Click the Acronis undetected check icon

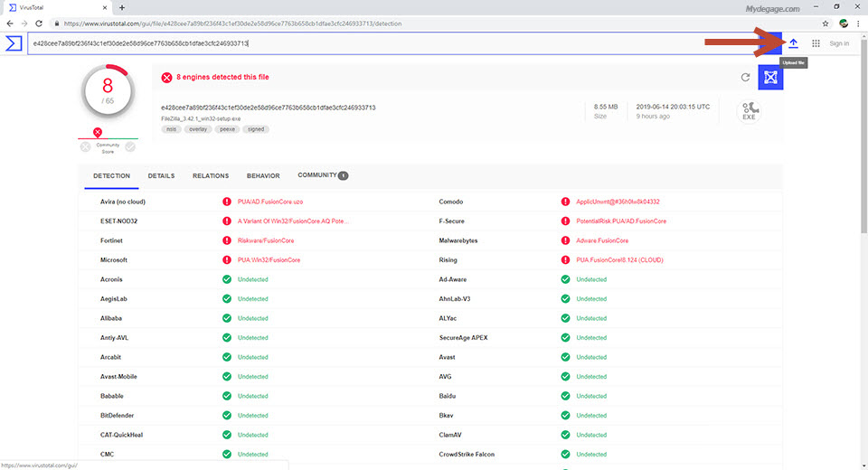[x=227, y=279]
